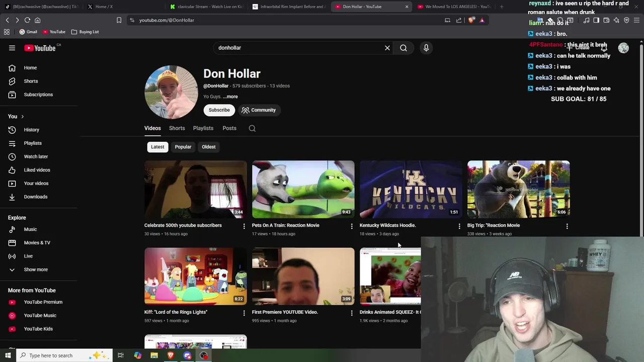Open the Brave main menu hamburger
This screenshot has width=644, height=362.
[x=636, y=20]
